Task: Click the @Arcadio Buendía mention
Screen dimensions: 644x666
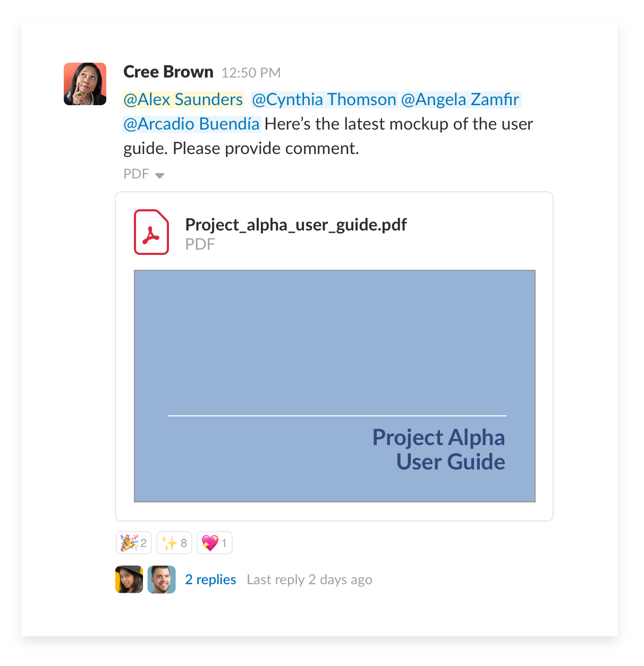Action: pos(191,124)
